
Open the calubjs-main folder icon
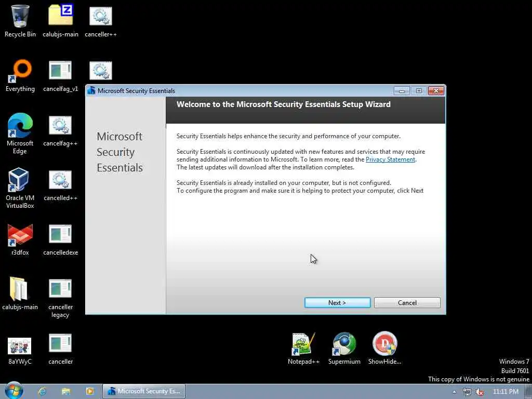click(x=20, y=294)
